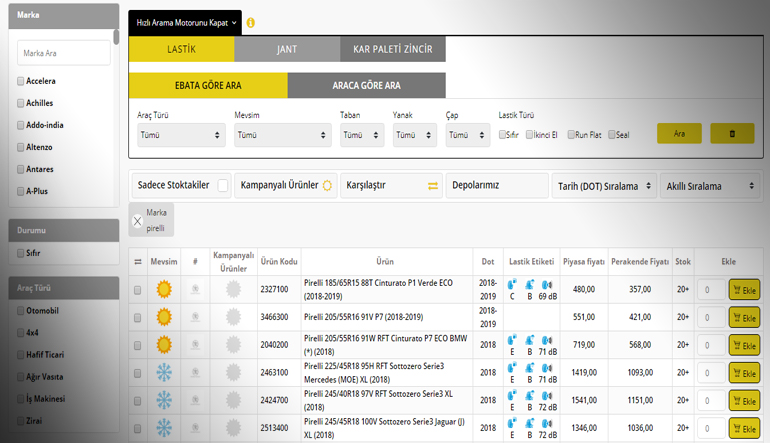Click Ekle button for product 2513400
The width and height of the screenshot is (770, 443).
point(744,429)
